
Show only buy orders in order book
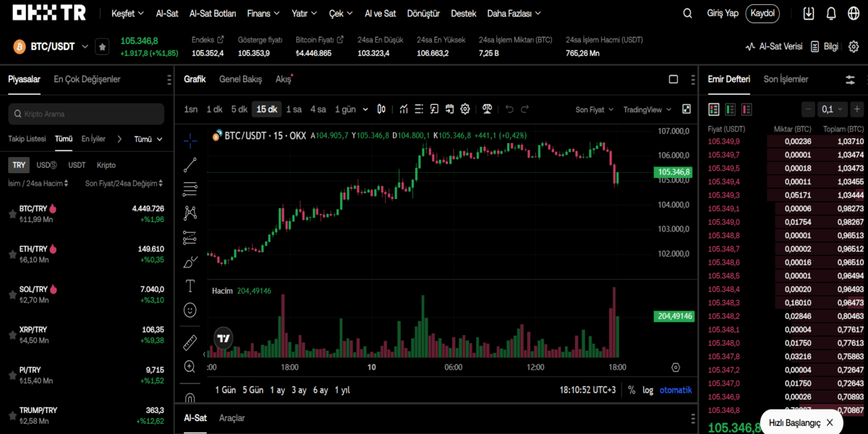pos(731,109)
